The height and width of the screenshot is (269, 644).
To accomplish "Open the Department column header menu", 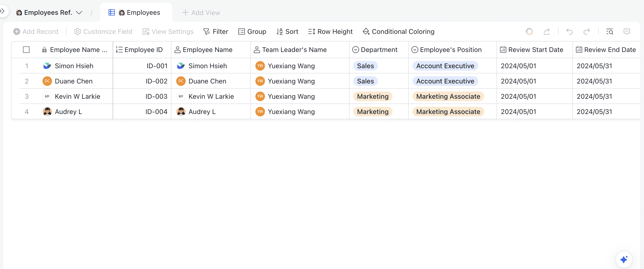I will [379, 50].
